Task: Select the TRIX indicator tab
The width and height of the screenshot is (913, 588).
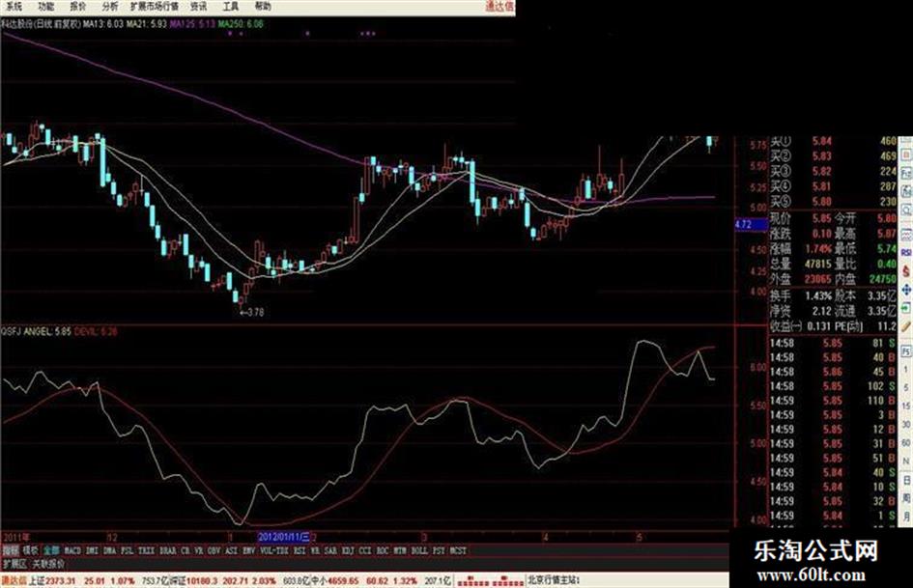Action: (x=146, y=550)
